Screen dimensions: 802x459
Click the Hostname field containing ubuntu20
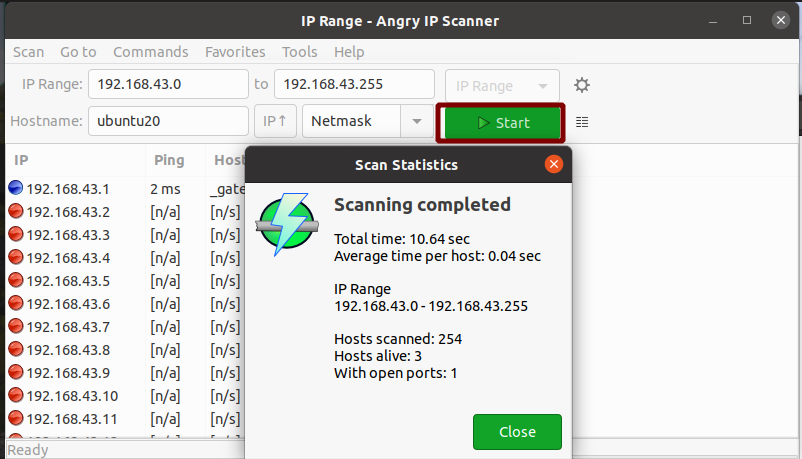pyautogui.click(x=168, y=121)
